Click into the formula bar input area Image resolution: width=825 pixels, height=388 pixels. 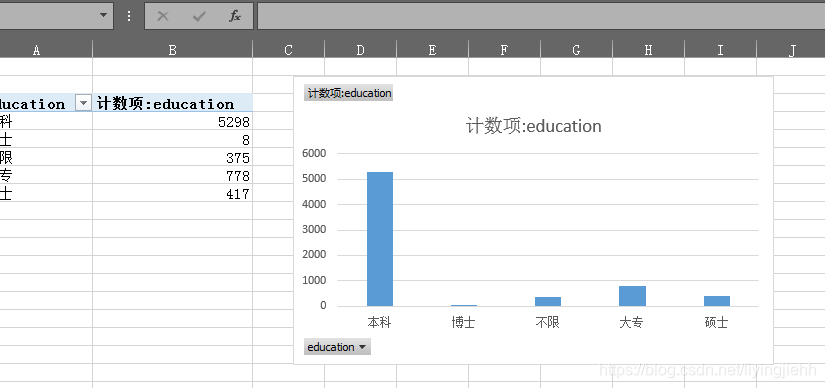541,16
